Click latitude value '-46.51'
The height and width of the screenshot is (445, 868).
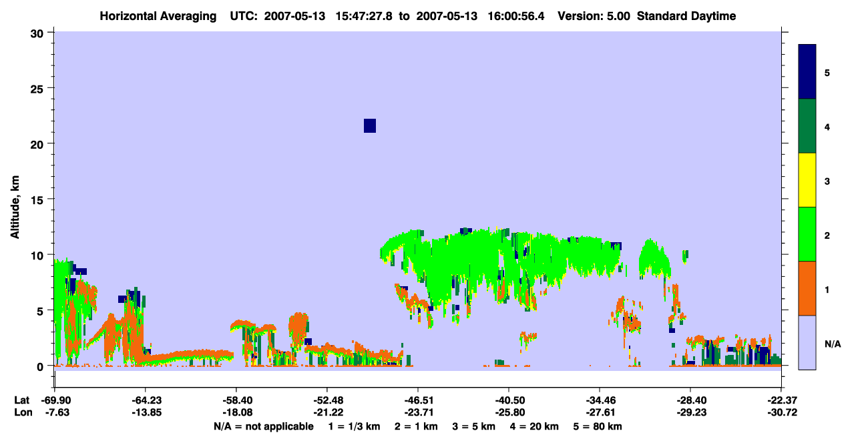[418, 400]
